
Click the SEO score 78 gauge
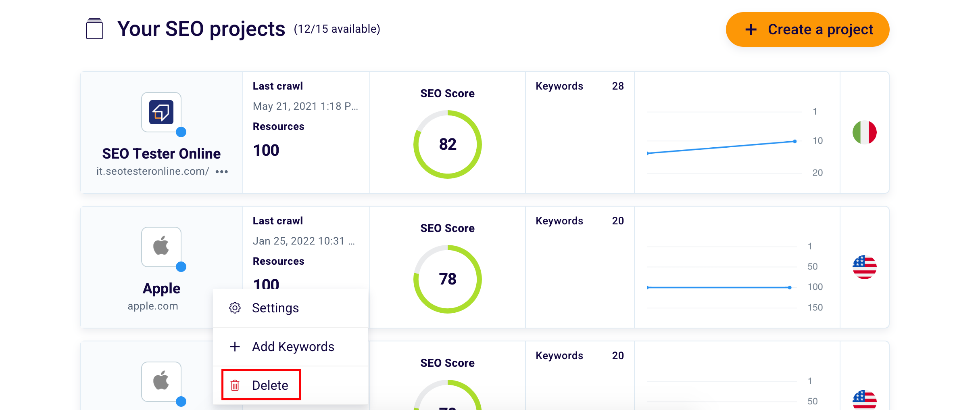447,279
